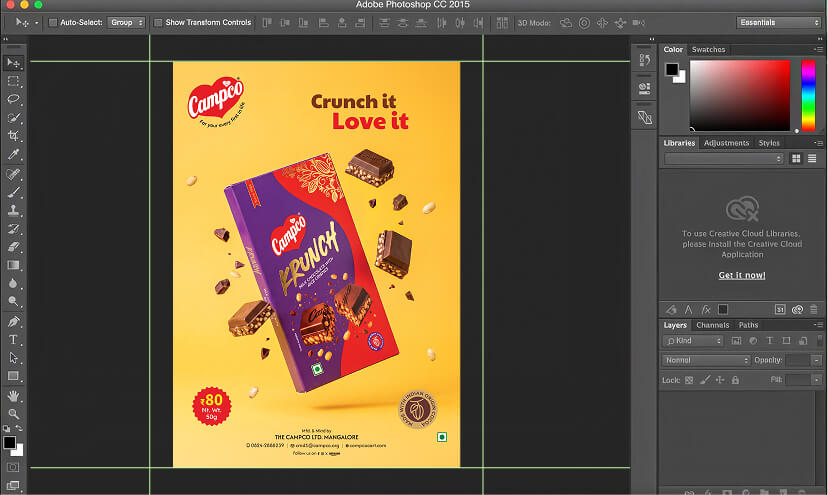Open the Essentials workspace dropdown

pos(778,23)
